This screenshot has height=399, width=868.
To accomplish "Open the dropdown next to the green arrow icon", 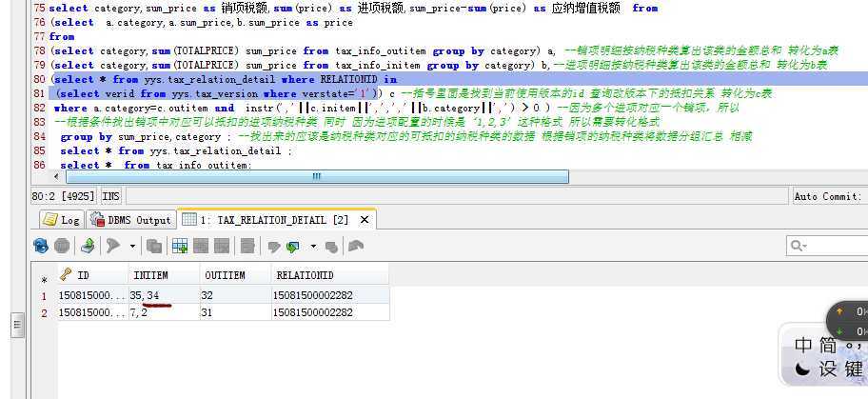I will [x=313, y=246].
